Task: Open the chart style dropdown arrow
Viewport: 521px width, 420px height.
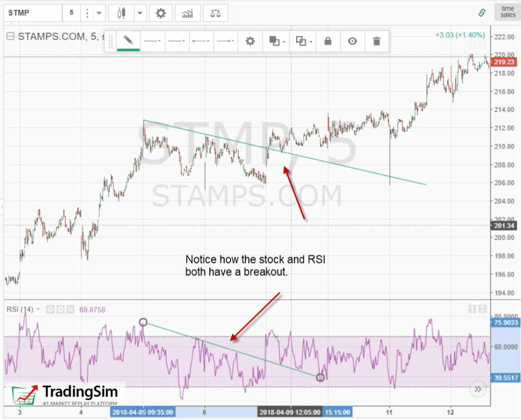Action: click(140, 13)
